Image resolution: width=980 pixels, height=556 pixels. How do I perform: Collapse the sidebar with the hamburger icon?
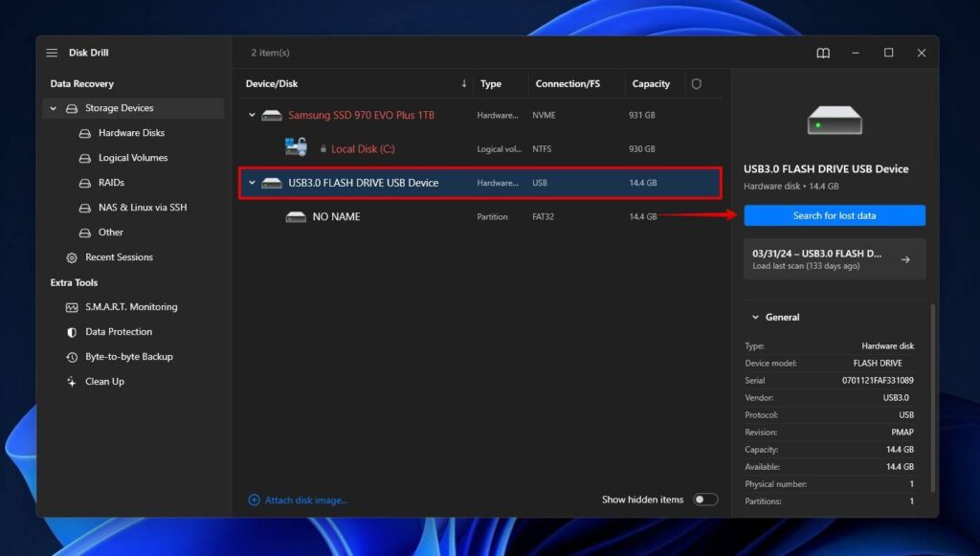click(51, 53)
